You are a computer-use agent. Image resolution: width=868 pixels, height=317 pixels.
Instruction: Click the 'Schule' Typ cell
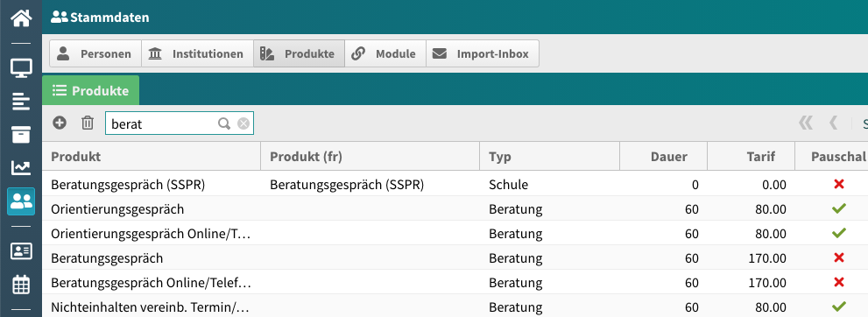509,185
